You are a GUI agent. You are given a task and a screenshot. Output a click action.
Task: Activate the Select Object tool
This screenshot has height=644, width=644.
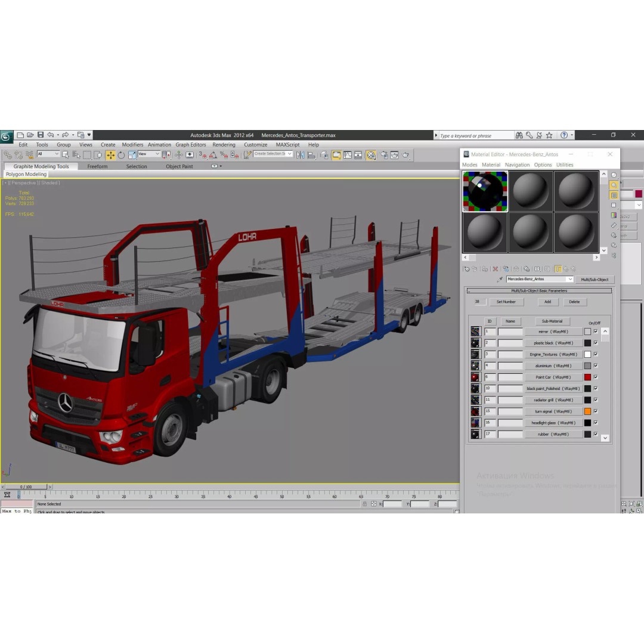(x=66, y=155)
